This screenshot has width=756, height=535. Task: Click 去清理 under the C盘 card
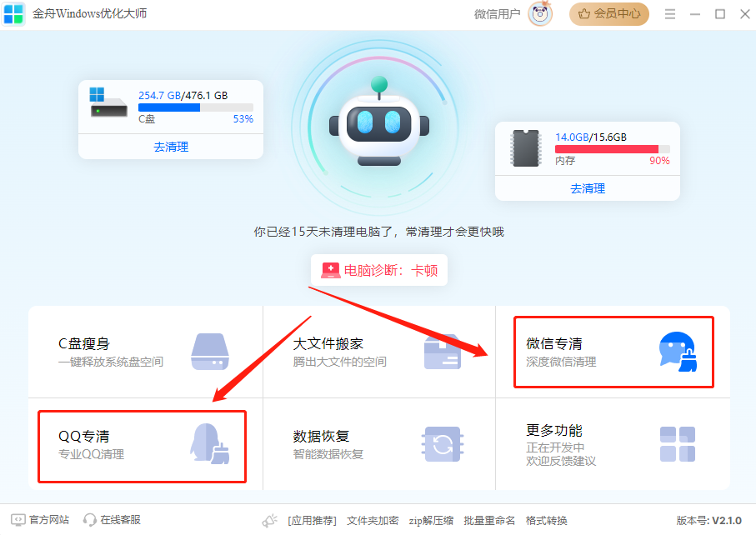pos(171,147)
